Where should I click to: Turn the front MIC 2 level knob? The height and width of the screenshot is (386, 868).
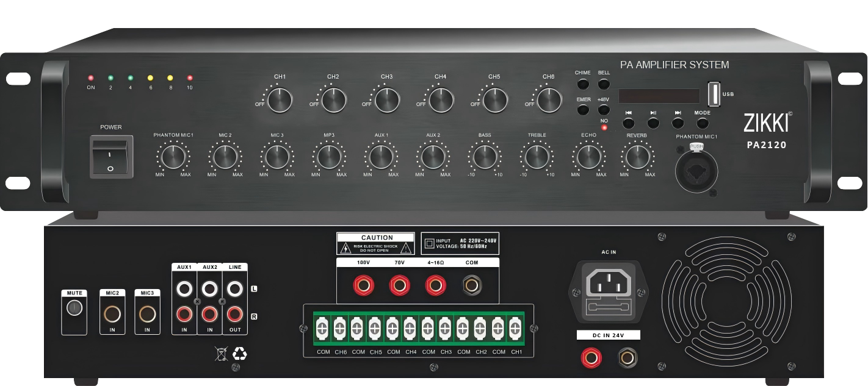coord(225,157)
